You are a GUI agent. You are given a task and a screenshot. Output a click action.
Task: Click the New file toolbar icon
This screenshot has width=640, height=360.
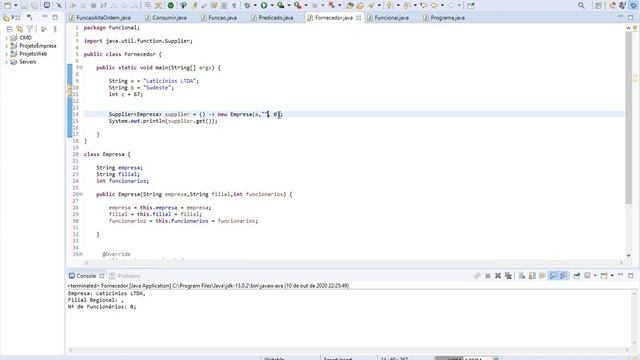tap(7, 5)
